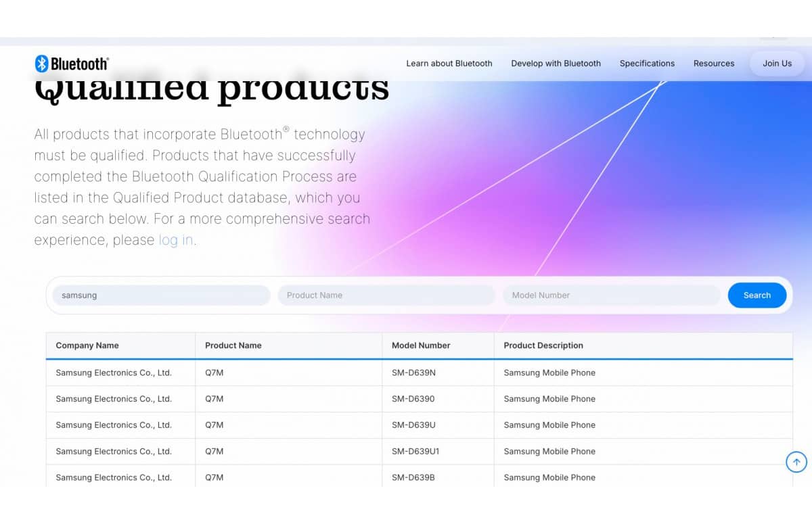The image size is (812, 524).
Task: Open Learn about Bluetooth menu
Action: coord(449,64)
